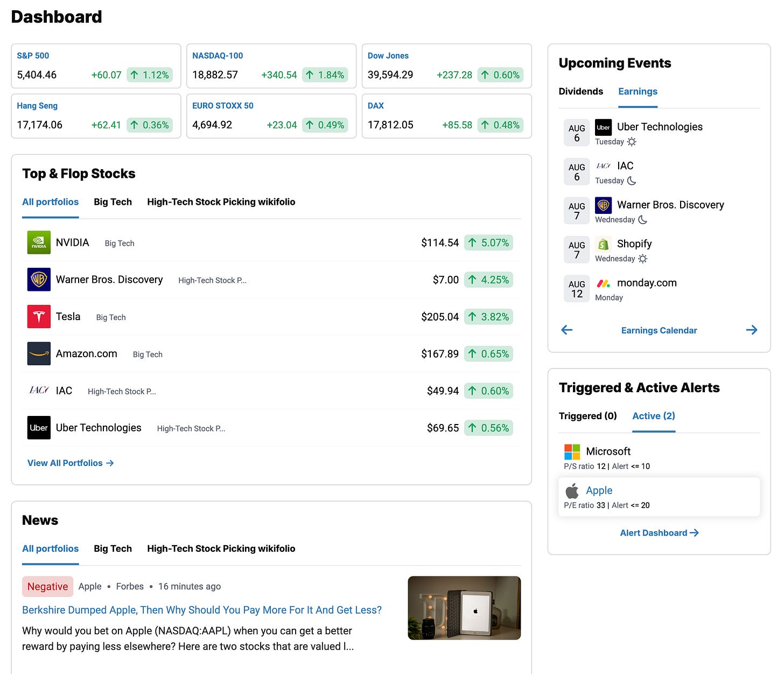Click the NVIDIA logo icon

[39, 242]
